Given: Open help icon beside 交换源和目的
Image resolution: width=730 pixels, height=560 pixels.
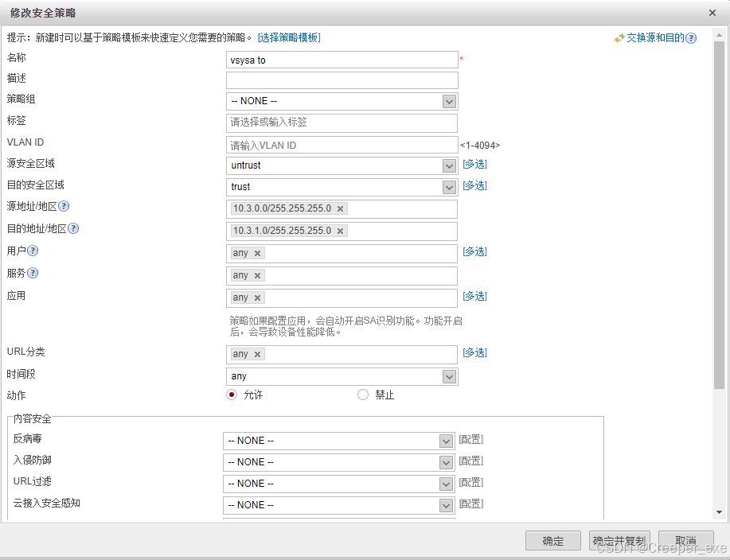Looking at the screenshot, I should pos(691,38).
